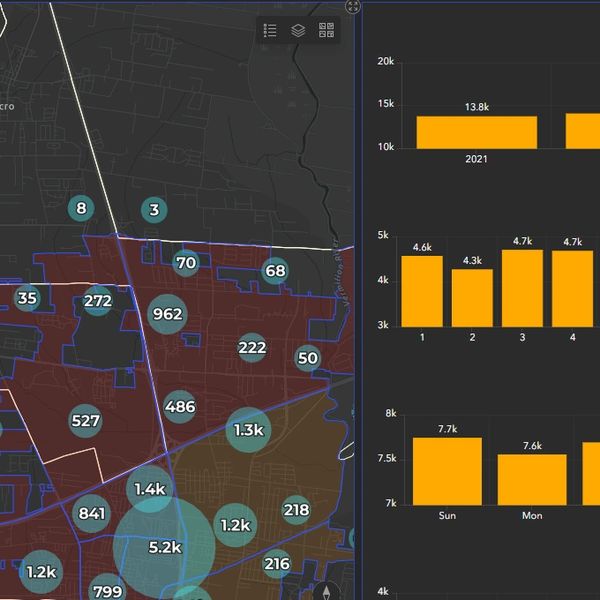The height and width of the screenshot is (600, 600).
Task: Select bar 1 showing 4.6k
Action: (x=422, y=291)
